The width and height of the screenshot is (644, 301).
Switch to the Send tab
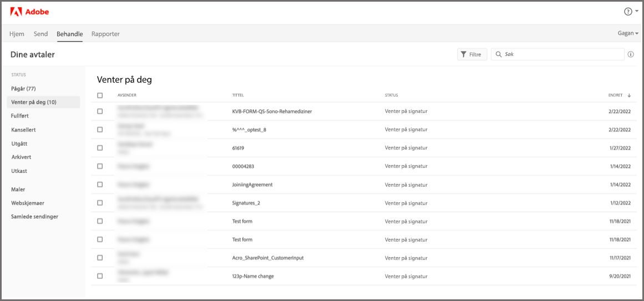tap(40, 34)
